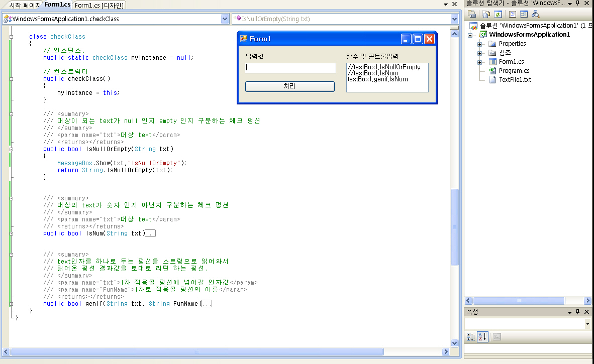Open 속성 panel window position menu arrow
The height and width of the screenshot is (364, 594).
570,312
